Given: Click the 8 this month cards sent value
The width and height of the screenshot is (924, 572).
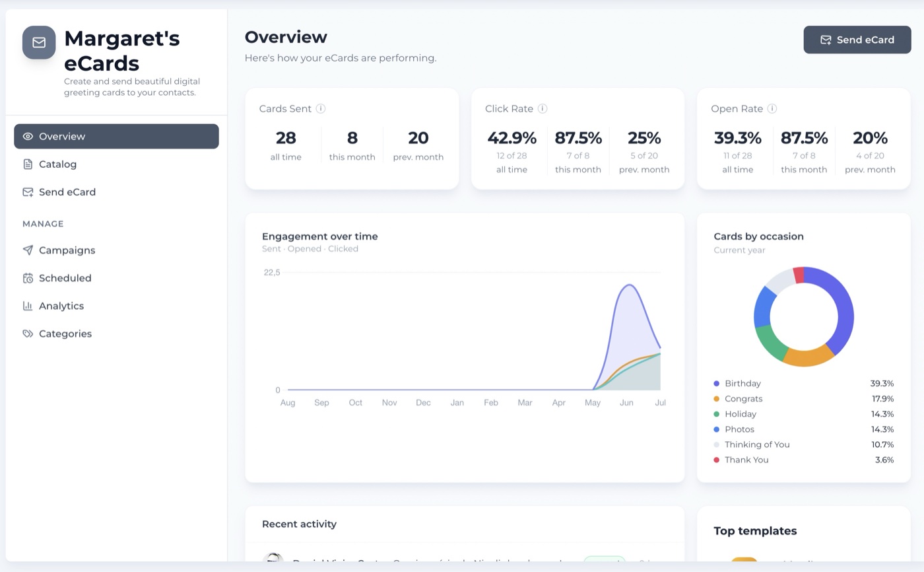Looking at the screenshot, I should (352, 138).
